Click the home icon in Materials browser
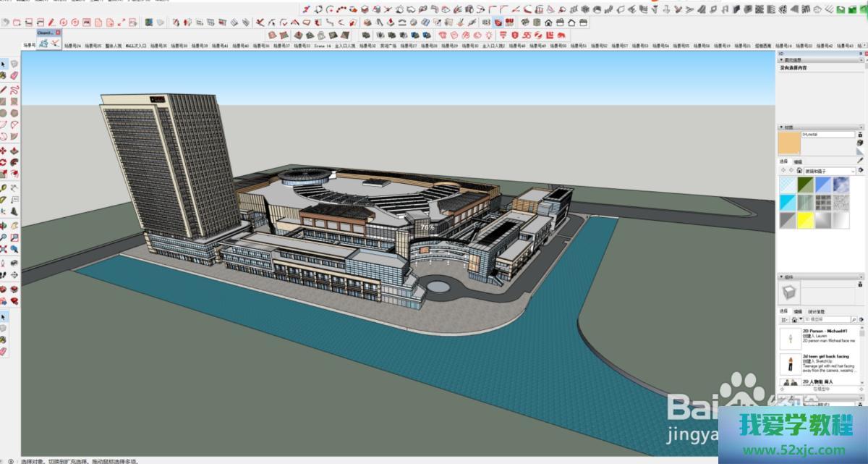Screen dimensions: 868x464 coord(798,171)
